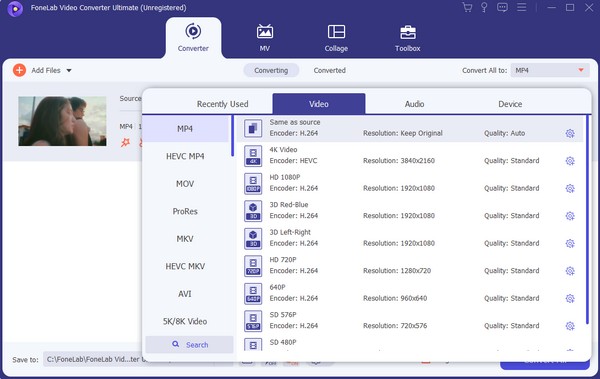
Task: Open settings gear for Same as source
Action: 570,133
